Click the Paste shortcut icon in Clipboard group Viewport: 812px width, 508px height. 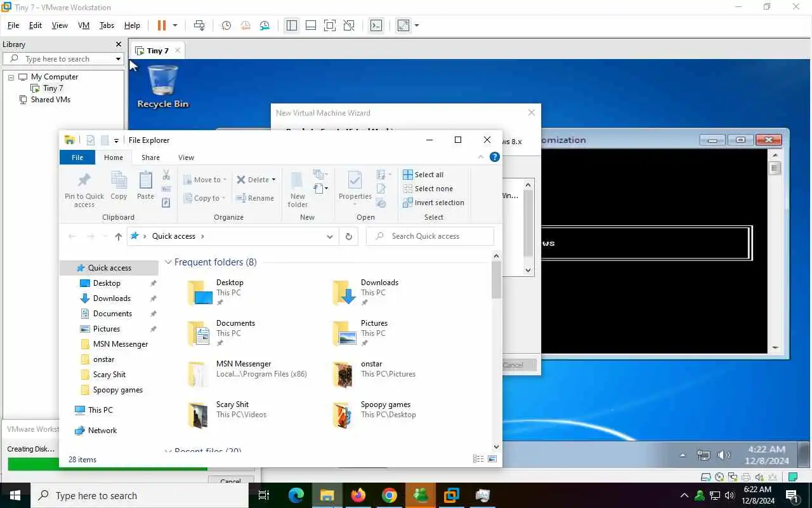[166, 203]
